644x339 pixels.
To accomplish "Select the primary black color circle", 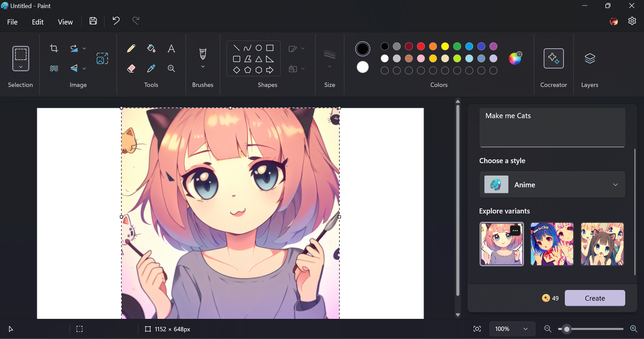I will click(363, 49).
